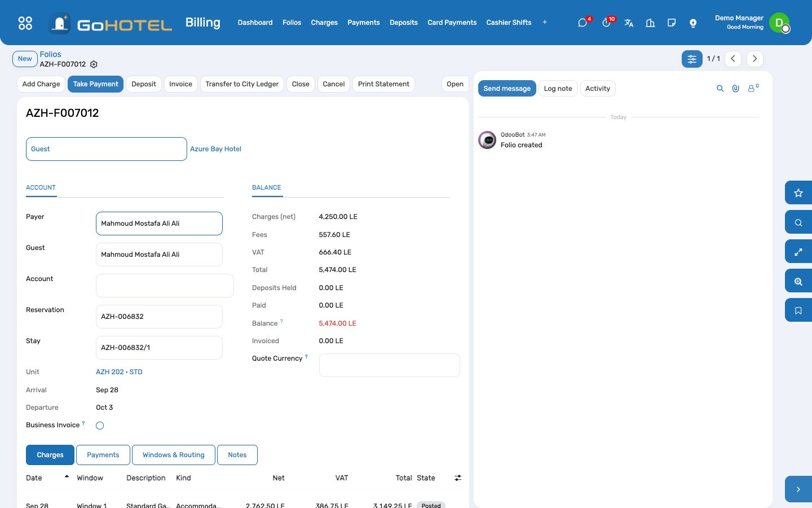Open the Cashier Shifts menu
Screen dimensions: 812x508
[x=509, y=23]
